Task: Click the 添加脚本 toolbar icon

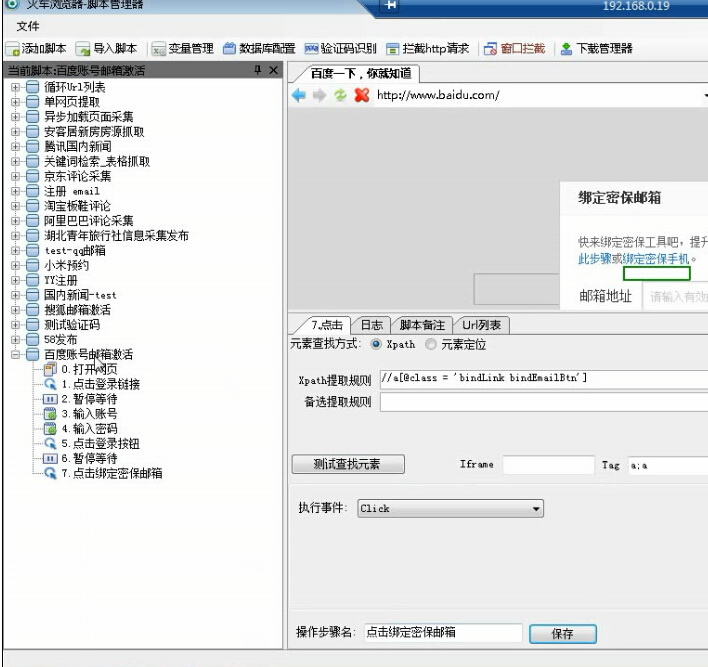Action: coord(13,49)
